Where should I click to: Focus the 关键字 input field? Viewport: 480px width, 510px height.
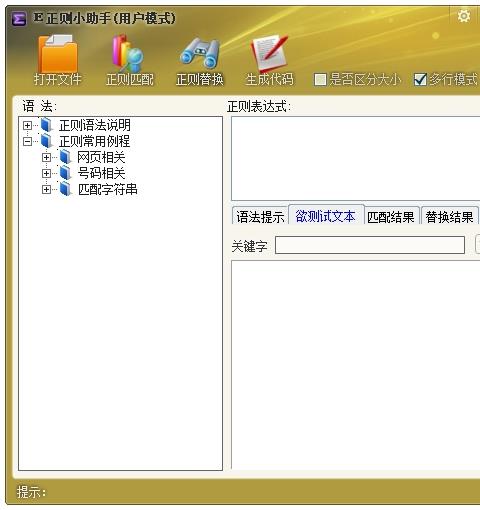click(x=370, y=245)
